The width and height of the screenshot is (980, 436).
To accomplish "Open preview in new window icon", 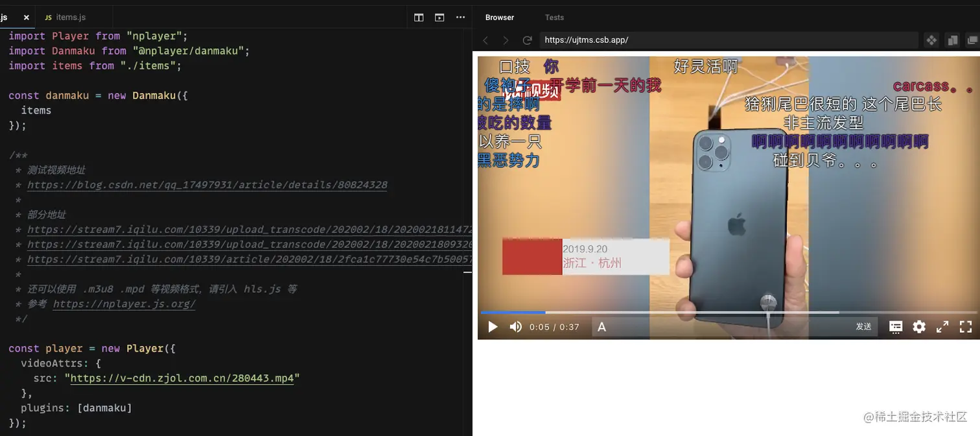I will pyautogui.click(x=972, y=40).
